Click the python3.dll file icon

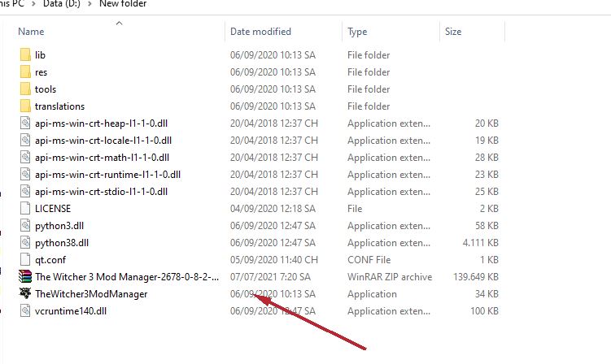point(24,226)
